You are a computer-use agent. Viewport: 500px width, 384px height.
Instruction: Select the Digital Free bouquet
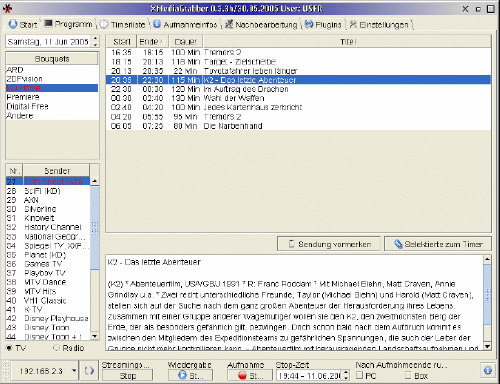(x=52, y=106)
